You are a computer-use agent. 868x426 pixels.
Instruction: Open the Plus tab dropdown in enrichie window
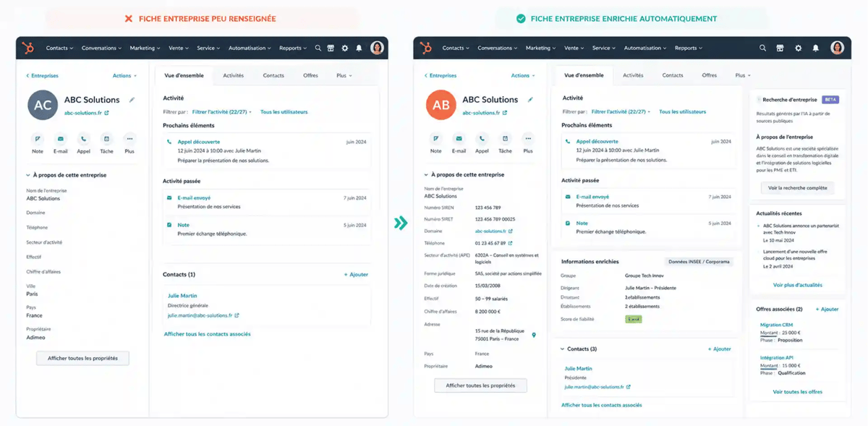click(743, 75)
